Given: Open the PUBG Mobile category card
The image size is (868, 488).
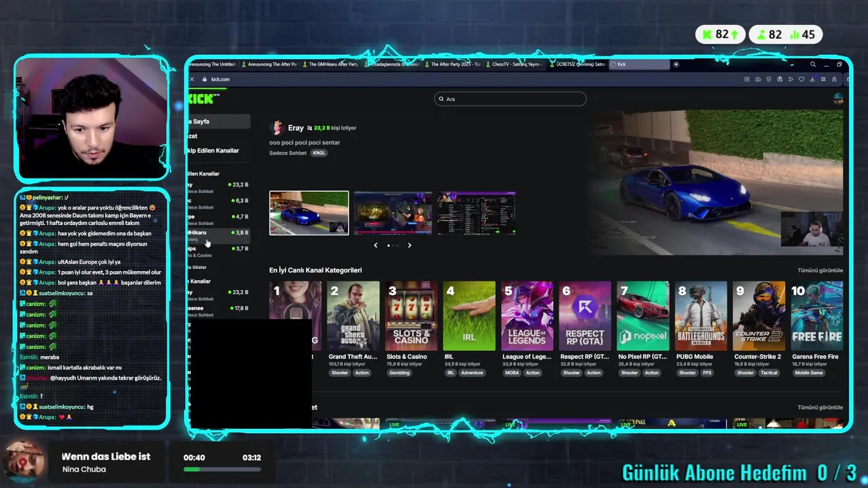Looking at the screenshot, I should coord(701,316).
